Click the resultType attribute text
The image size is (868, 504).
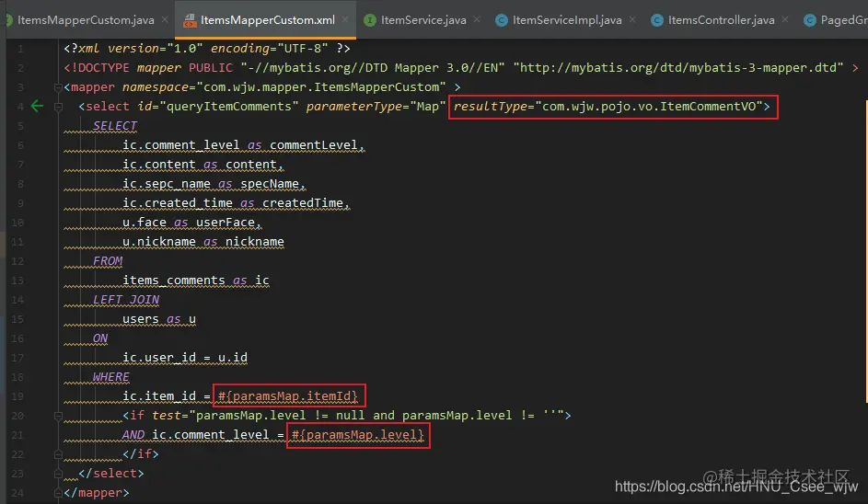[612, 106]
